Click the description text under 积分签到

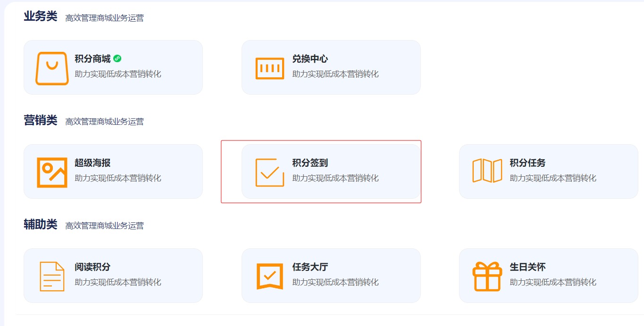335,178
